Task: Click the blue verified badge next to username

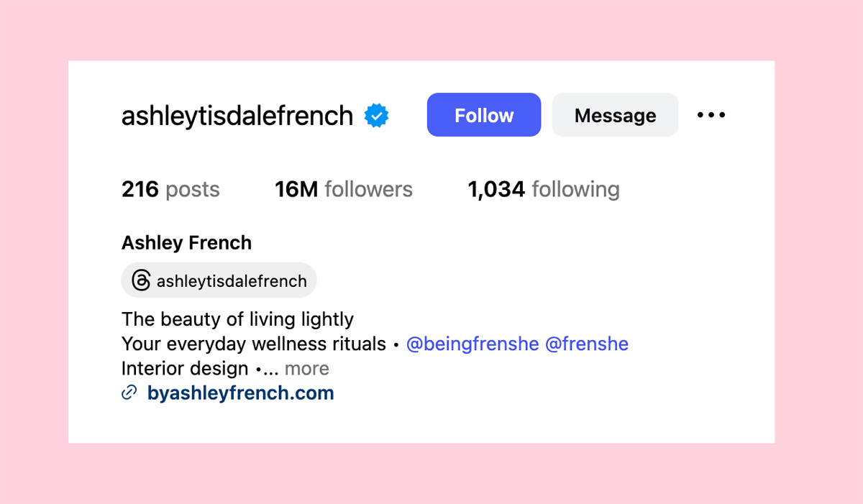Action: tap(377, 114)
